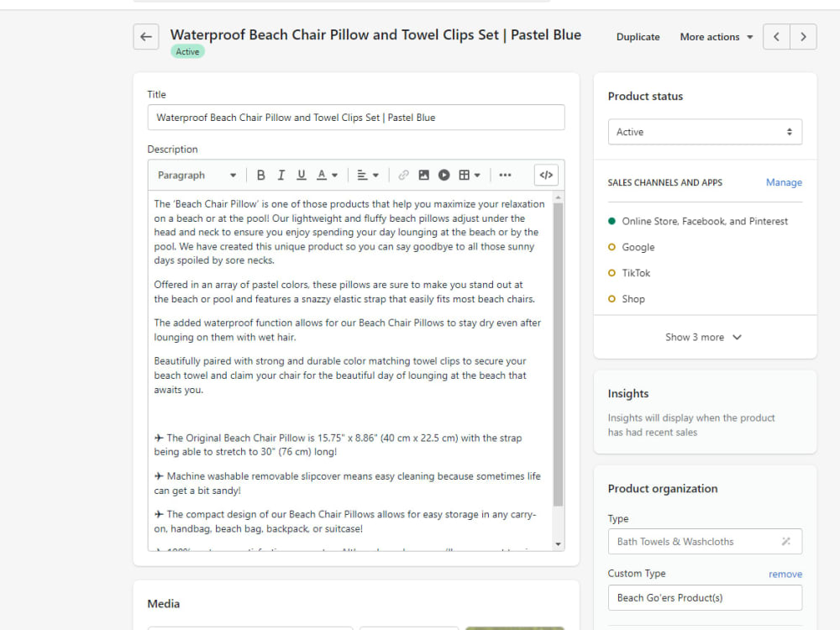Viewport: 840px width, 630px height.
Task: Click into the description's first paragraph
Action: [x=349, y=232]
